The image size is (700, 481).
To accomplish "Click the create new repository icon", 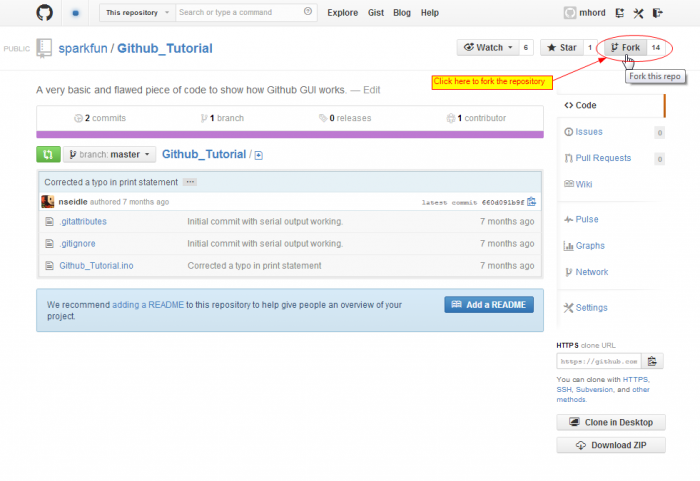I will coord(619,13).
